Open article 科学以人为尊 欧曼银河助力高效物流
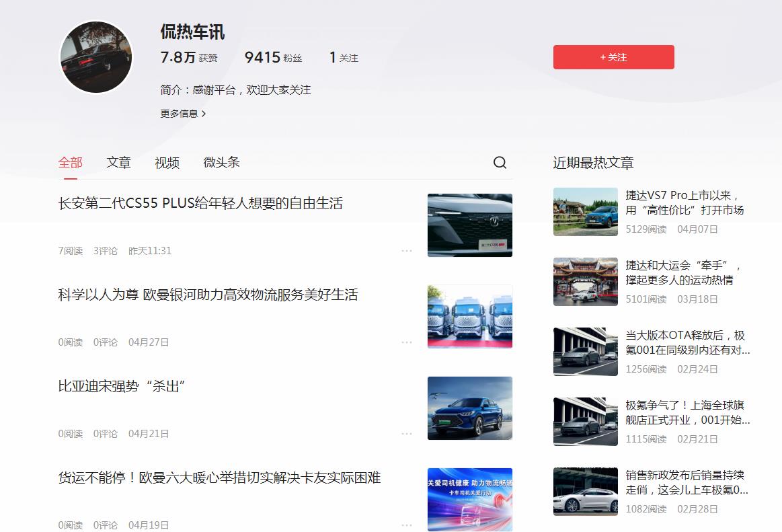 [208, 295]
